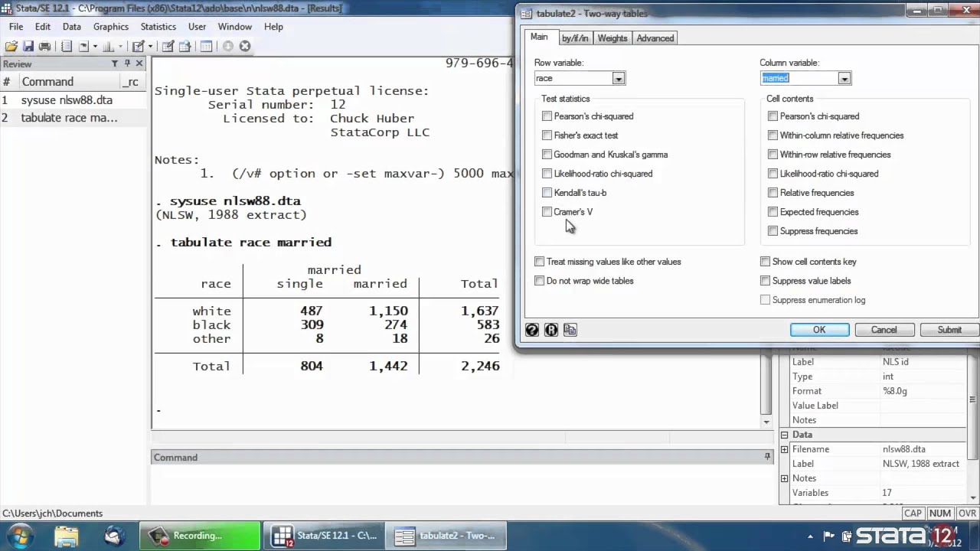The image size is (980, 551).
Task: Check the Cramer's V box
Action: [x=547, y=212]
